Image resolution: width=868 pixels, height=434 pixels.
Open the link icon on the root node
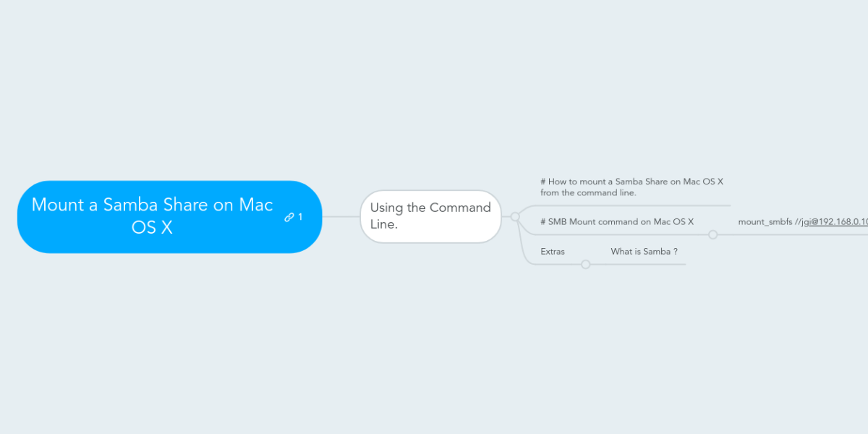coord(289,217)
